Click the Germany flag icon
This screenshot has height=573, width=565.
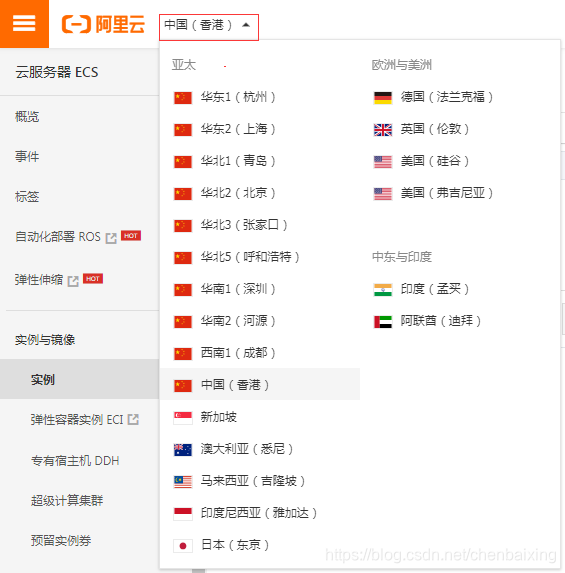click(x=383, y=98)
